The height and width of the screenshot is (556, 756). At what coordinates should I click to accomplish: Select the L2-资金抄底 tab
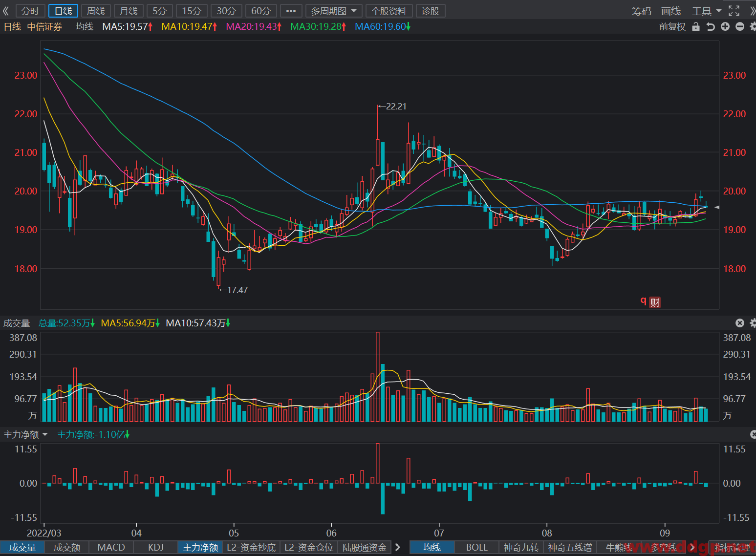(x=251, y=547)
